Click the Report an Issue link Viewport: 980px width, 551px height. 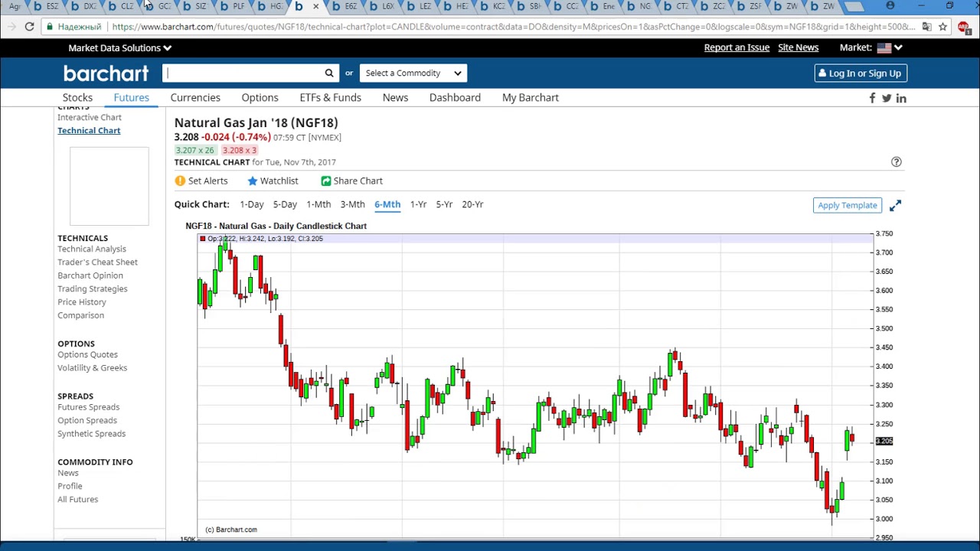coord(737,47)
